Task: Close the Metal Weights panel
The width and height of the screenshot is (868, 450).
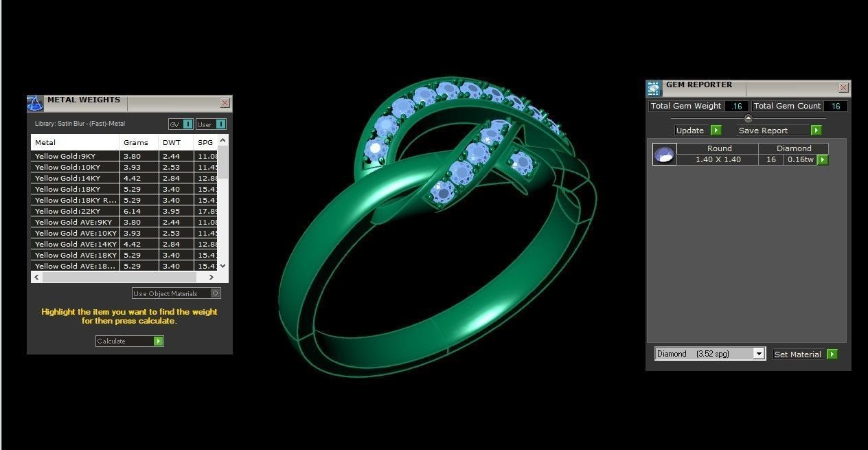Action: (225, 103)
